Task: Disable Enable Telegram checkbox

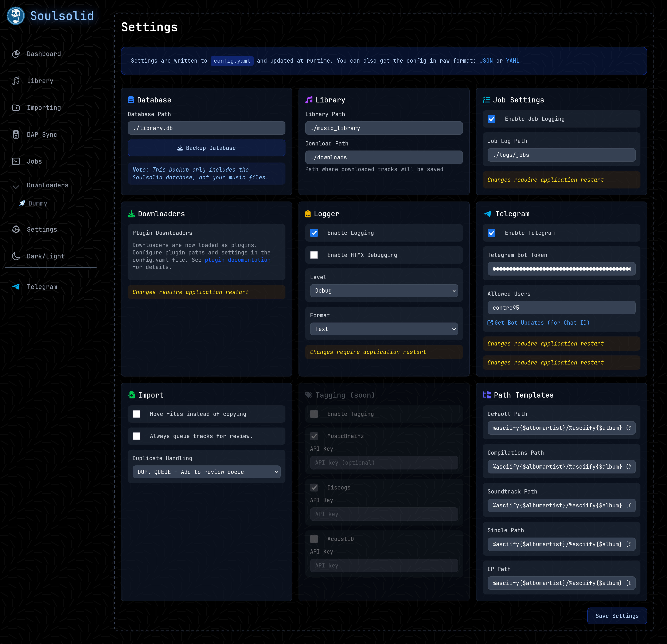Action: (x=491, y=233)
